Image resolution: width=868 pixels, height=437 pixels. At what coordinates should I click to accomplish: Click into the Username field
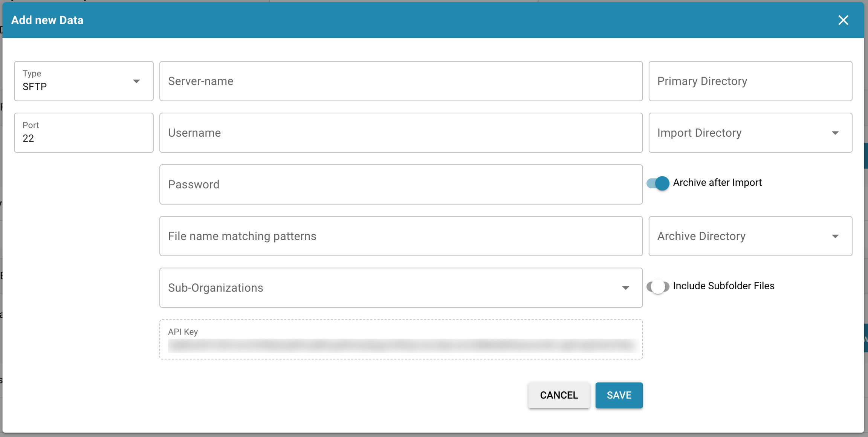[x=401, y=133]
